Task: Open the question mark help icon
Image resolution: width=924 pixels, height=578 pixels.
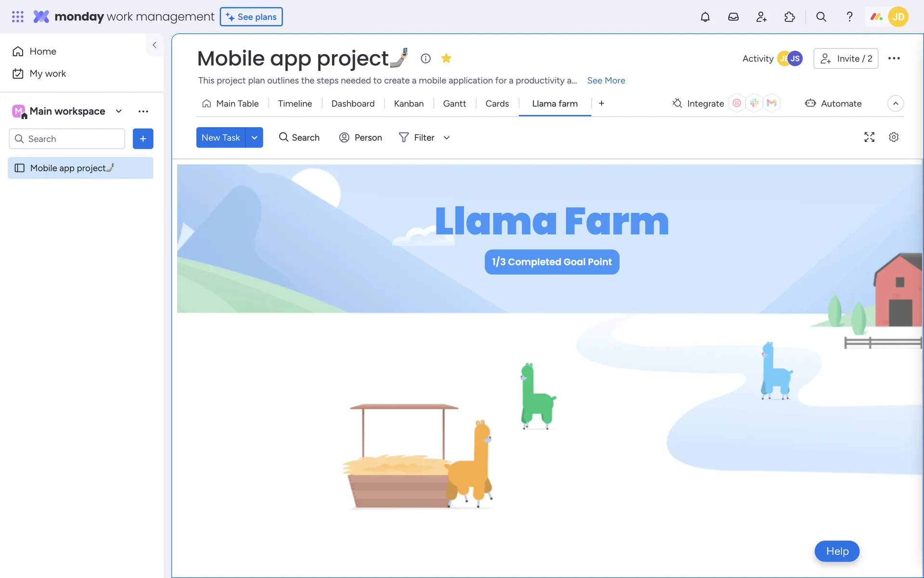Action: click(x=849, y=17)
